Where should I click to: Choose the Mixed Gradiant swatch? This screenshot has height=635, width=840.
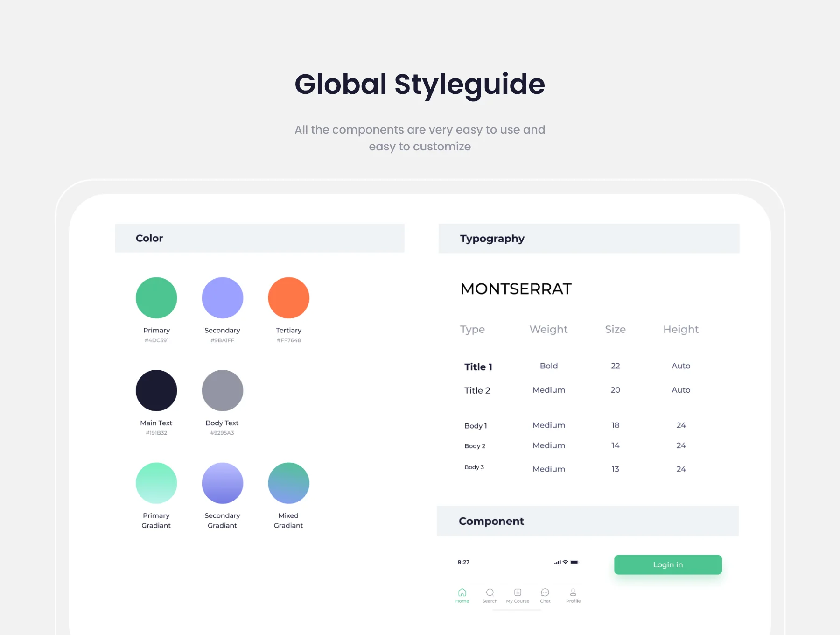pyautogui.click(x=289, y=483)
